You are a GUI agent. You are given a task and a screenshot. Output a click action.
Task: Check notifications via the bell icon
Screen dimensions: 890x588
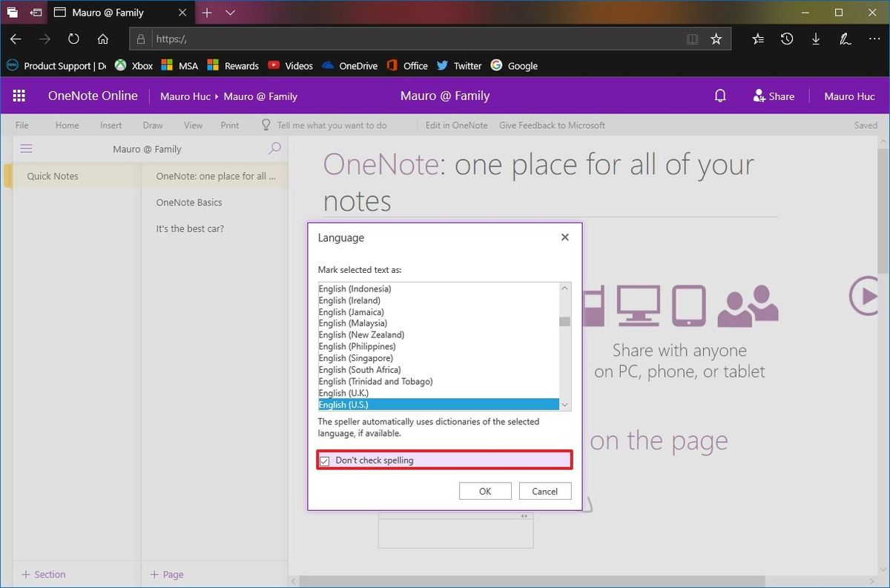click(x=719, y=95)
